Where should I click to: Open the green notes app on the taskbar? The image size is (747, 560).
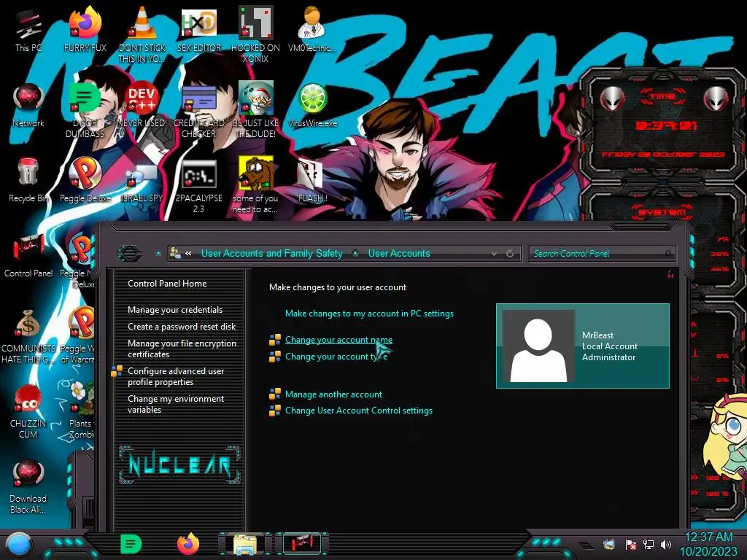click(x=131, y=544)
